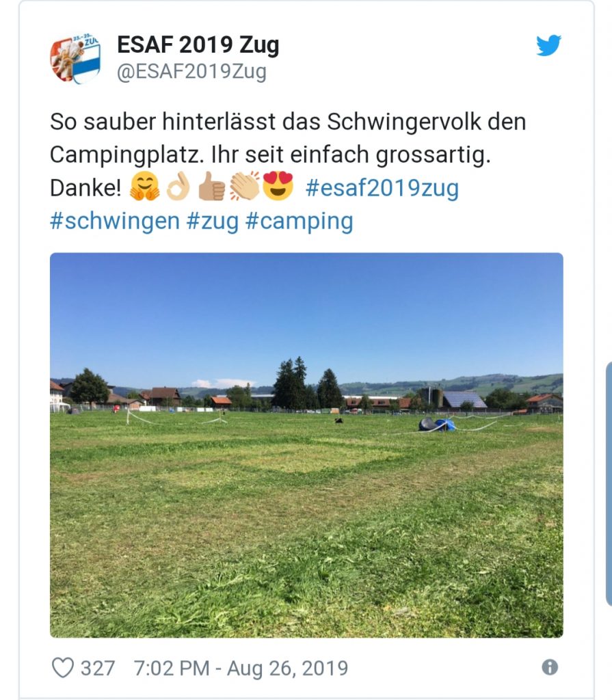
Task: Click the Twitter bird logo icon
Action: (548, 45)
